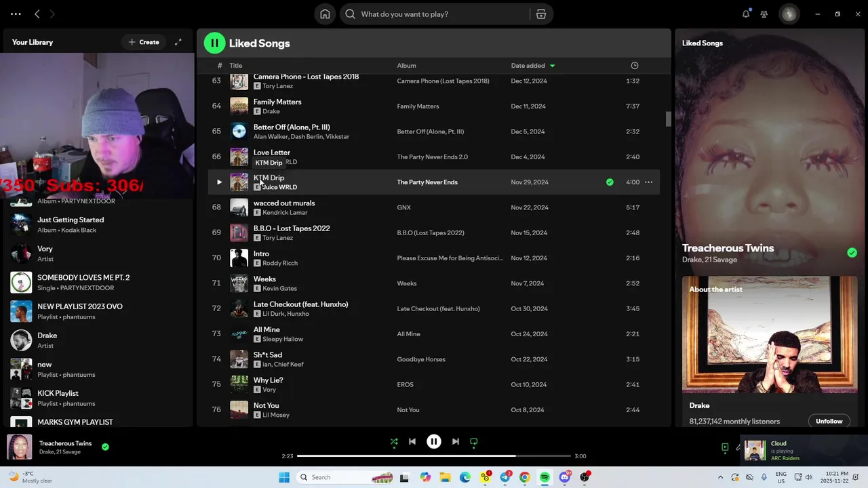Image resolution: width=868 pixels, height=488 pixels.
Task: Skip to the next track
Action: point(456,441)
